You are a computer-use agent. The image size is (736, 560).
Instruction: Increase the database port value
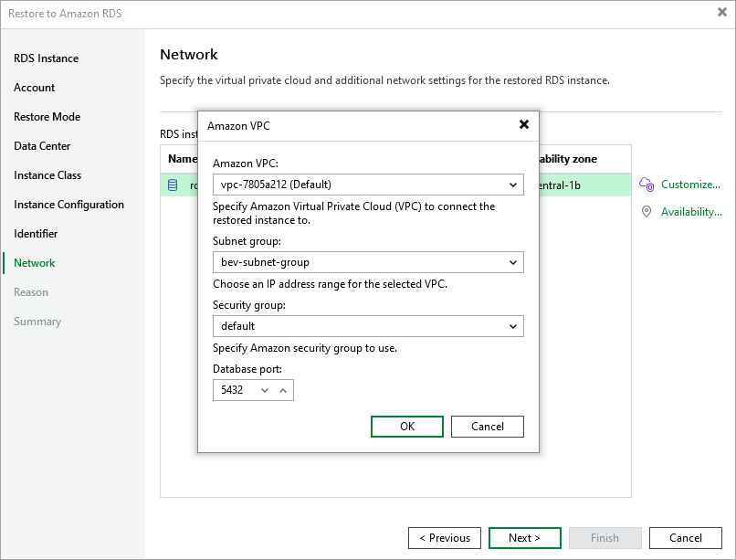[283, 390]
